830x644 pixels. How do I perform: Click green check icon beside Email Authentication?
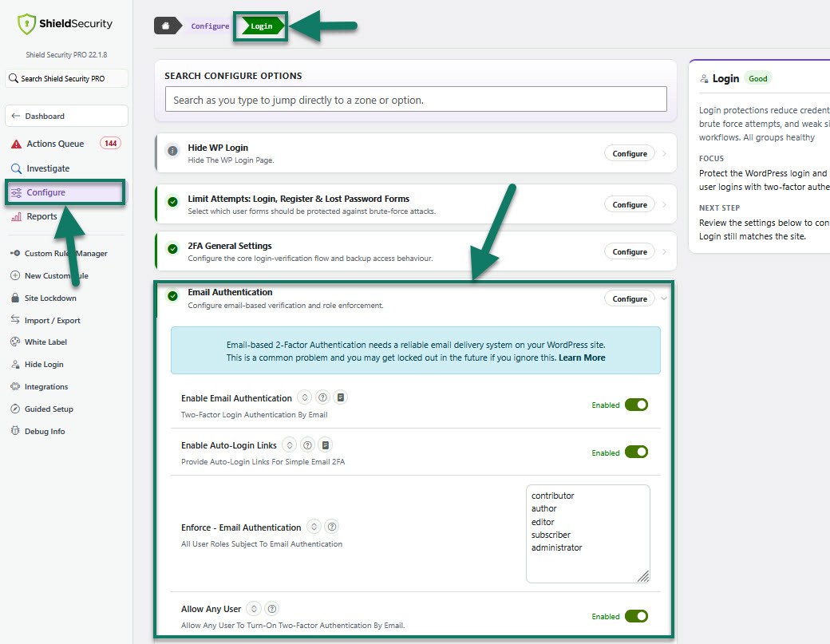coord(172,296)
